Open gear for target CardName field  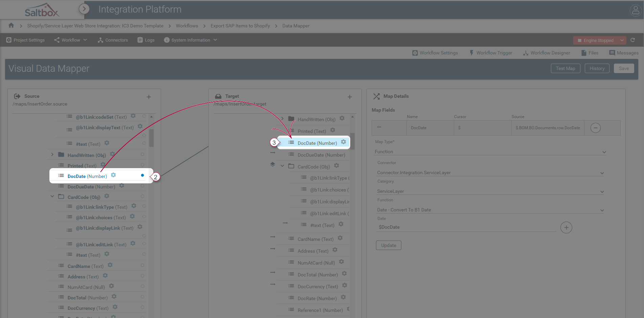(340, 238)
